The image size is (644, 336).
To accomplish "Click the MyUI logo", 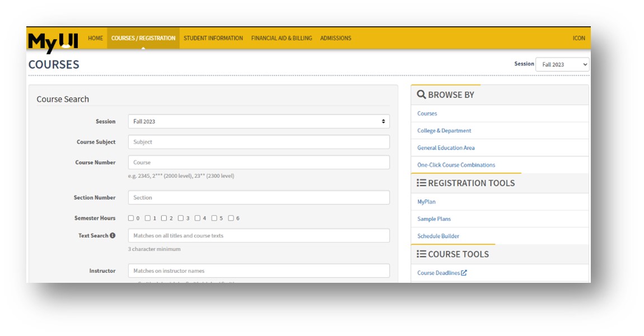I will tap(53, 41).
